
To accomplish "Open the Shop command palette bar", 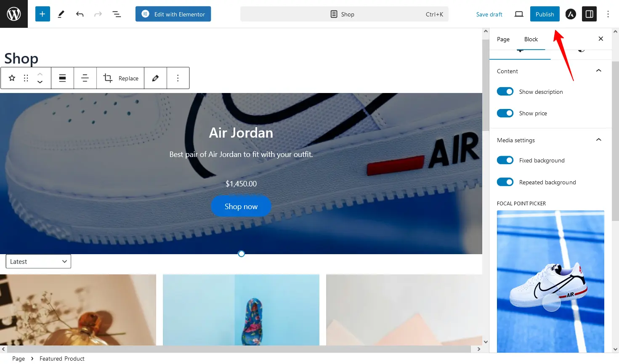I will click(x=344, y=14).
